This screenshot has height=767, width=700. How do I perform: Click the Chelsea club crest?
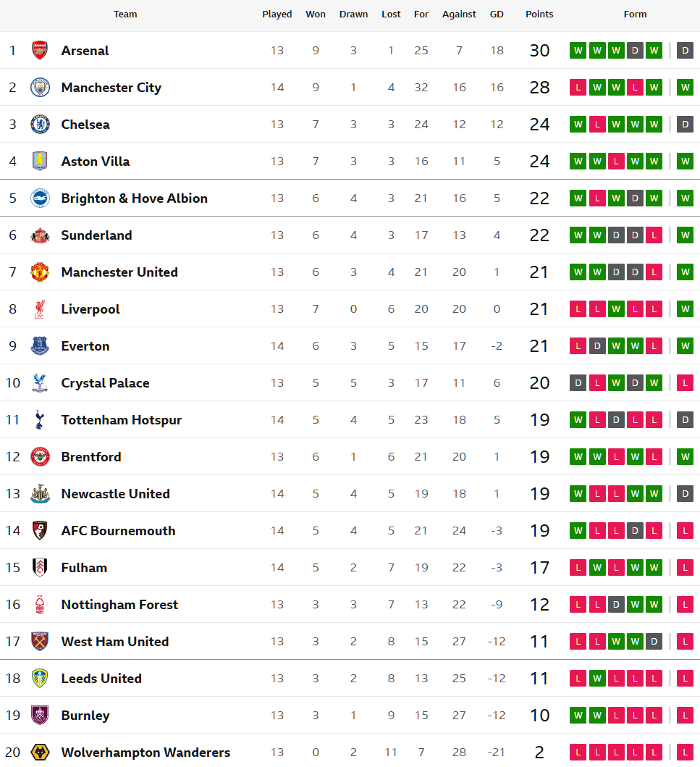[40, 125]
